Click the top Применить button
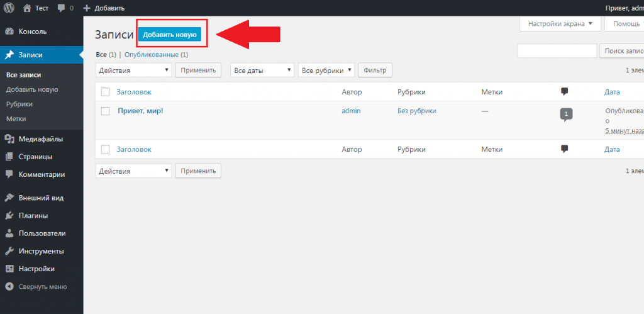This screenshot has height=314, width=644. [198, 70]
